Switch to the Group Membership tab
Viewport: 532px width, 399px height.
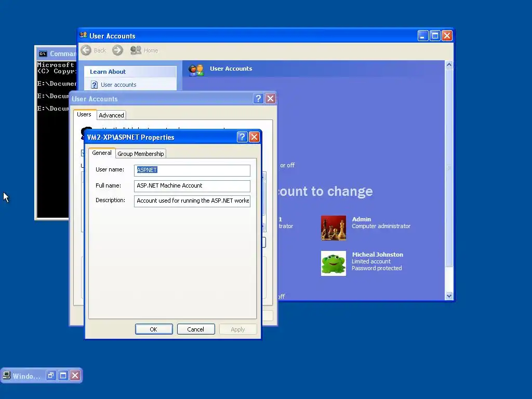140,154
